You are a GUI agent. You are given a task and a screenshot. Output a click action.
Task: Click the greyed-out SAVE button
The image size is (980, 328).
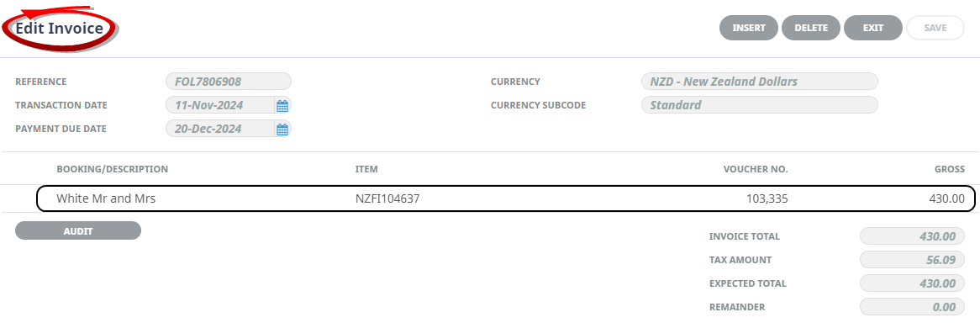click(x=935, y=28)
